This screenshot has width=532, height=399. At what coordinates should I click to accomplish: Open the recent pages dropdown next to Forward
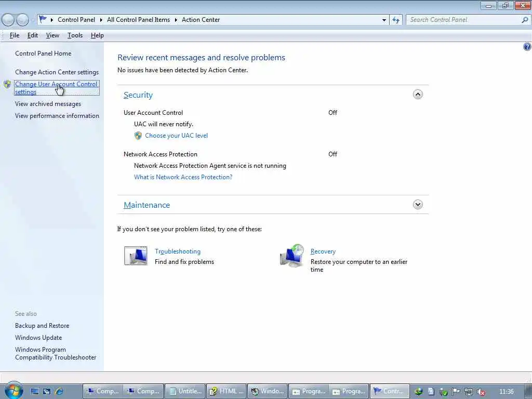(33, 20)
